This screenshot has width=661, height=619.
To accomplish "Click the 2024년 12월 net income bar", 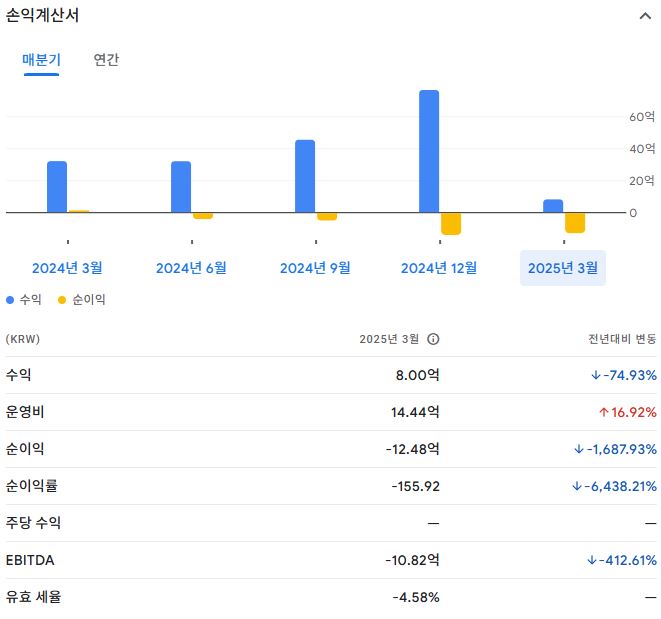I will [451, 223].
